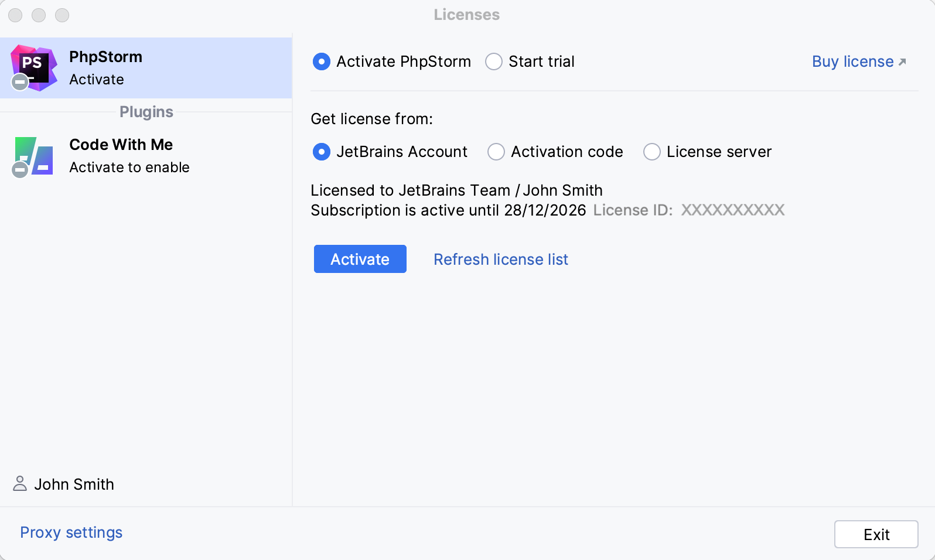Click the minus badge on Code With Me icon

click(20, 170)
